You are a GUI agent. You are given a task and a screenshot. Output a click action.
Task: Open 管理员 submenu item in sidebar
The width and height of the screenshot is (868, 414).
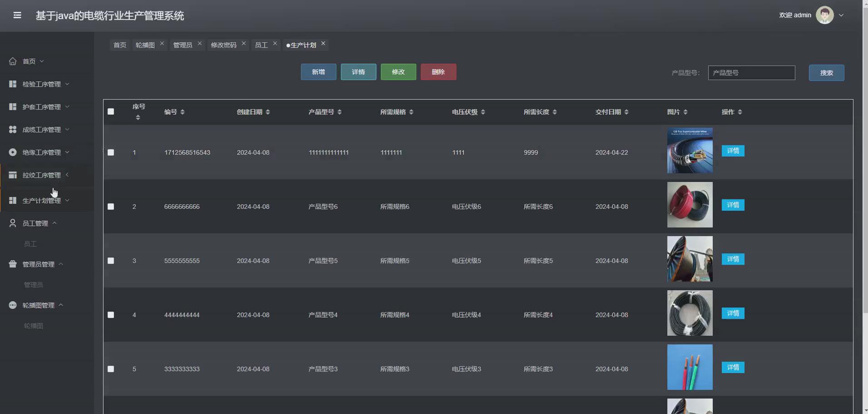[x=34, y=285]
